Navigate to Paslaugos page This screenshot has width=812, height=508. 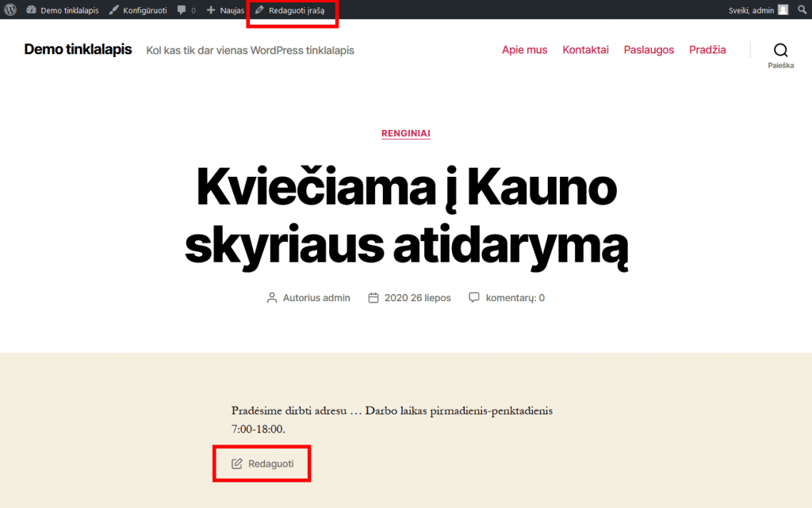(x=649, y=50)
